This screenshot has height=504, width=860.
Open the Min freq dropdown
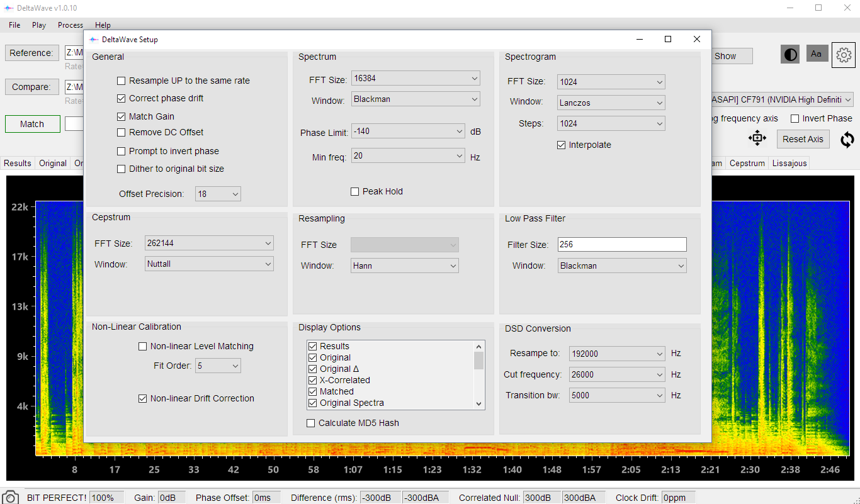[x=408, y=155]
